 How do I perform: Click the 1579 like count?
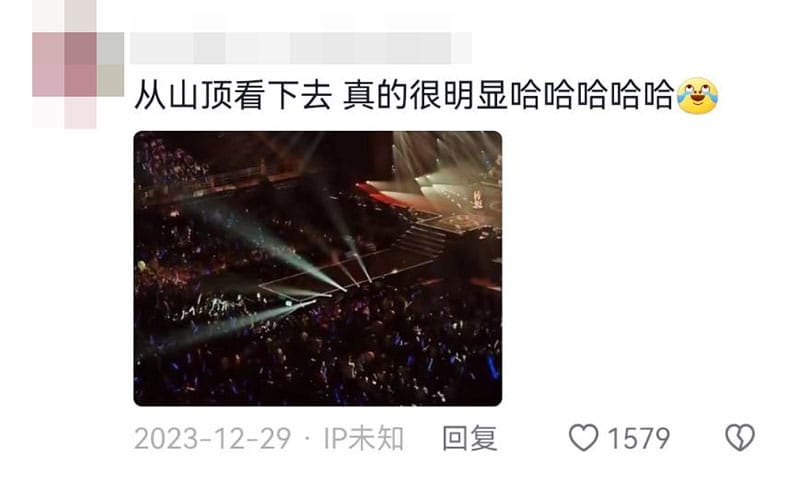coord(638,438)
